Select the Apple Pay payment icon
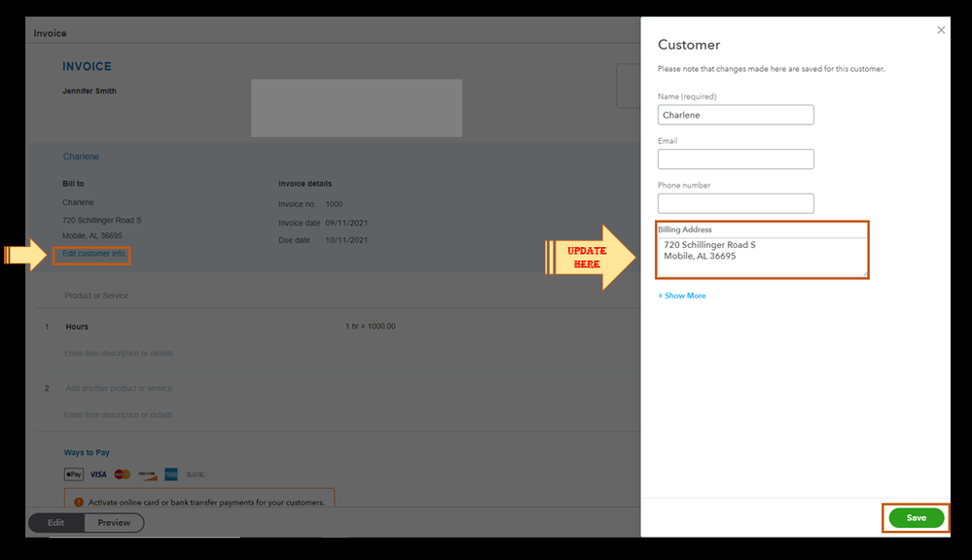Image resolution: width=972 pixels, height=560 pixels. [73, 474]
